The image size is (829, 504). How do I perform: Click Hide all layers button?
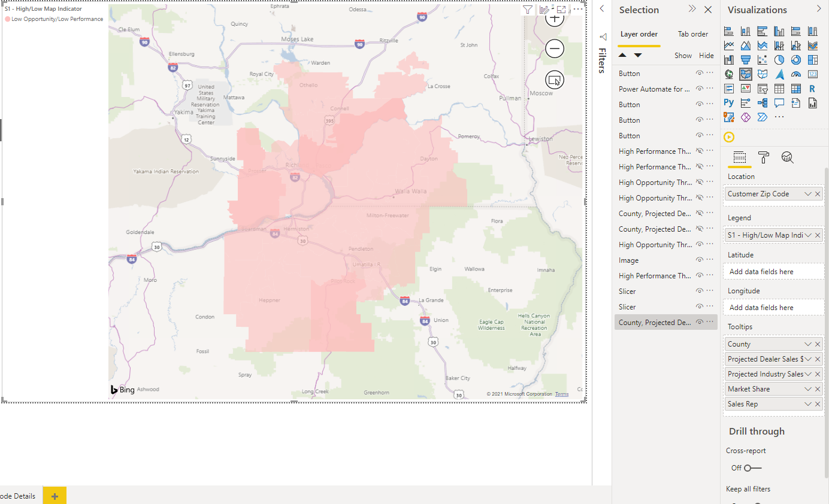click(x=706, y=55)
